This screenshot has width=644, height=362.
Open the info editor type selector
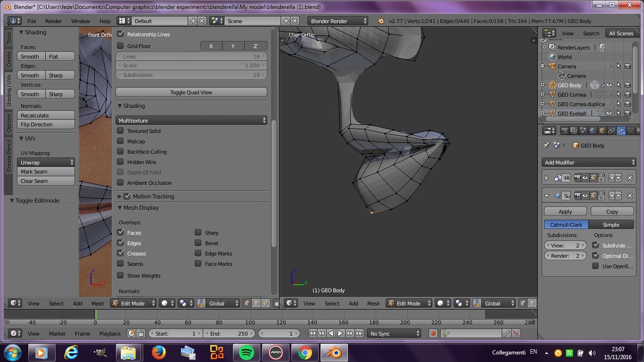click(x=15, y=21)
